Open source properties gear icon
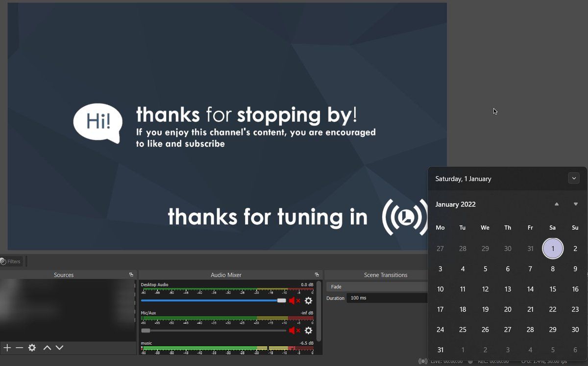 coord(32,348)
